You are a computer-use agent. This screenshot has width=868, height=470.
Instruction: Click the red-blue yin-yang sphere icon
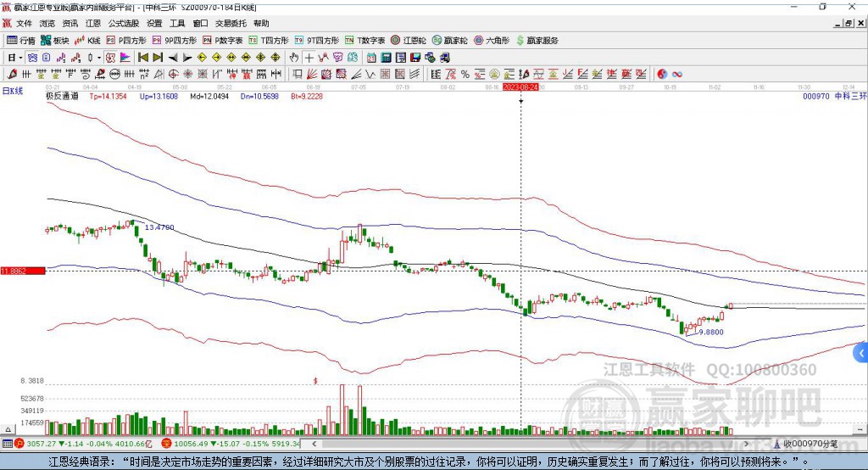click(662, 74)
